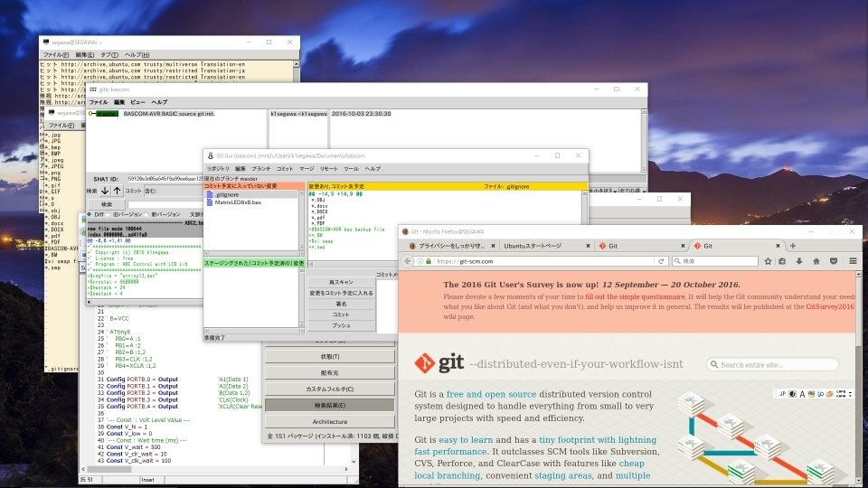Select the 新バージョン radio button in gitk
The image size is (868, 488).
coord(146,214)
